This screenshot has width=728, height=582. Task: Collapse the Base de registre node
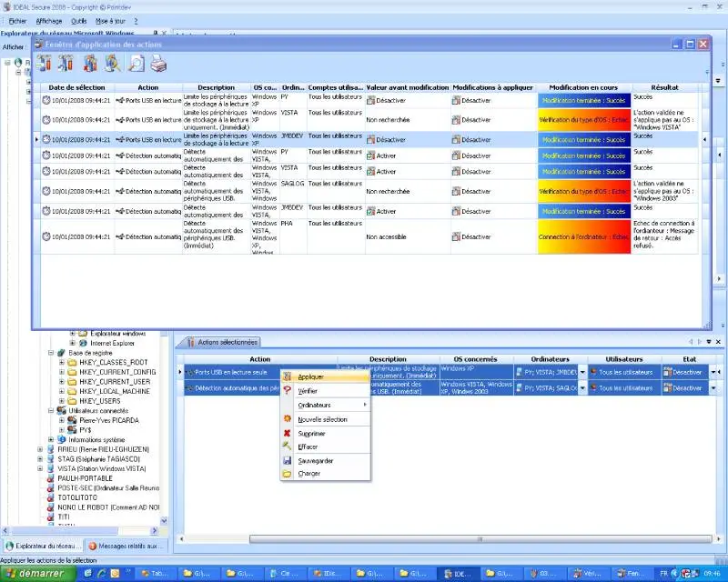point(51,353)
